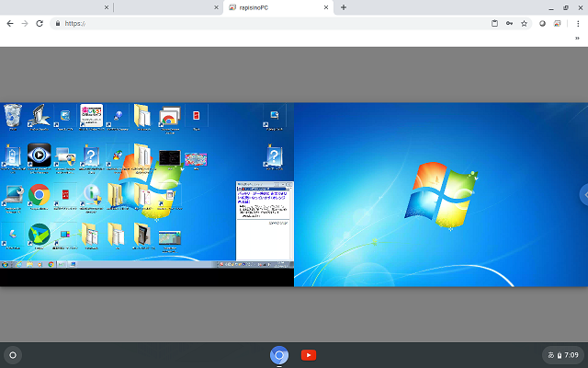The width and height of the screenshot is (588, 368).
Task: Open the Chrome OS launcher button
Action: pos(13,355)
